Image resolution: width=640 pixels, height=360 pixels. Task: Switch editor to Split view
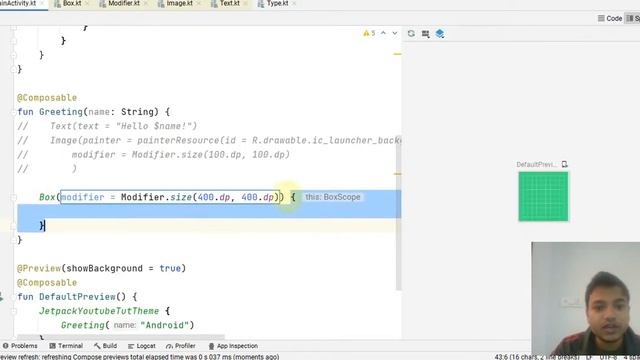click(x=633, y=18)
